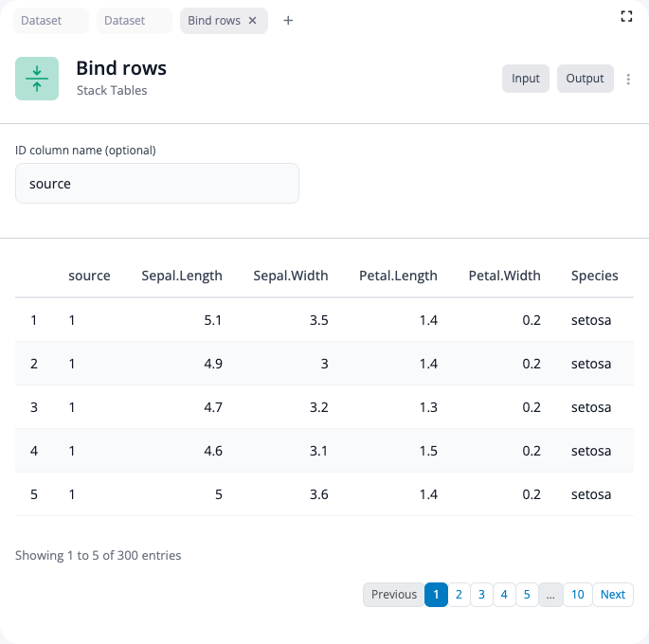
Task: Go to the Next page
Action: point(612,595)
